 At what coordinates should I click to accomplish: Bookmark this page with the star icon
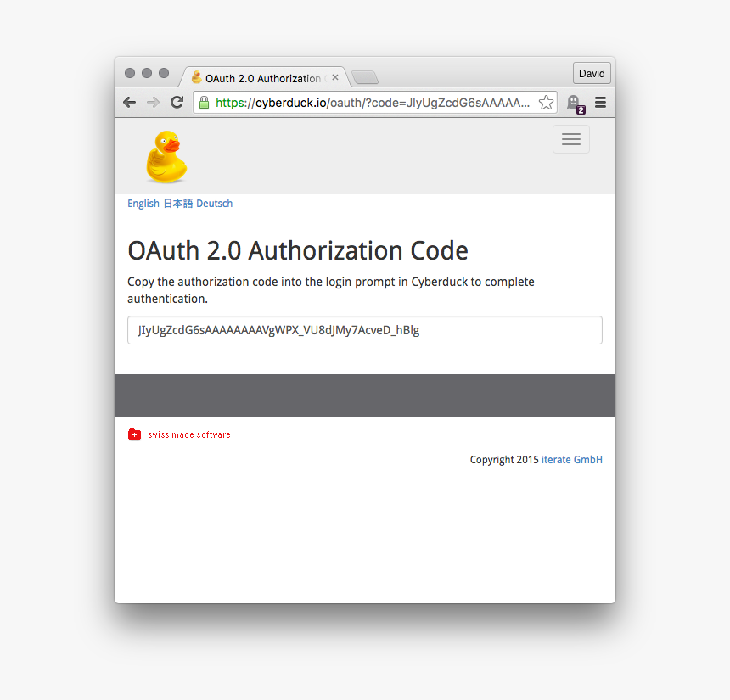click(x=546, y=103)
